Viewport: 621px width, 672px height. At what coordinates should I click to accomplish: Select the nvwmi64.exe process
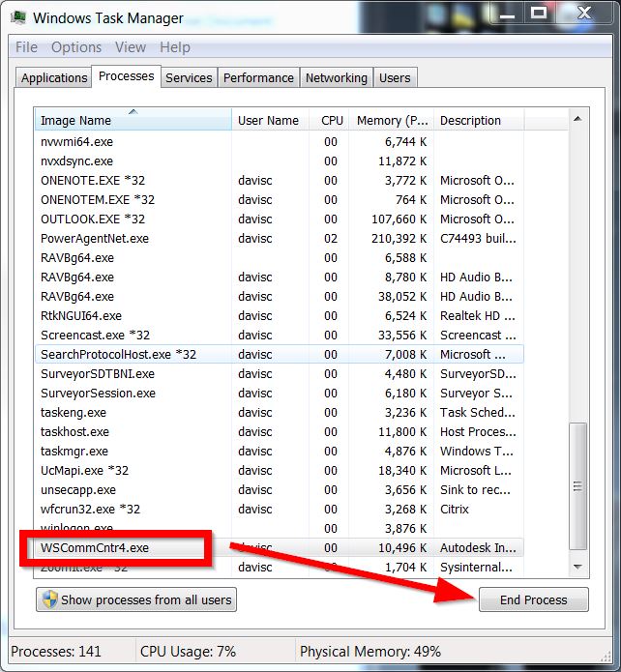280,142
